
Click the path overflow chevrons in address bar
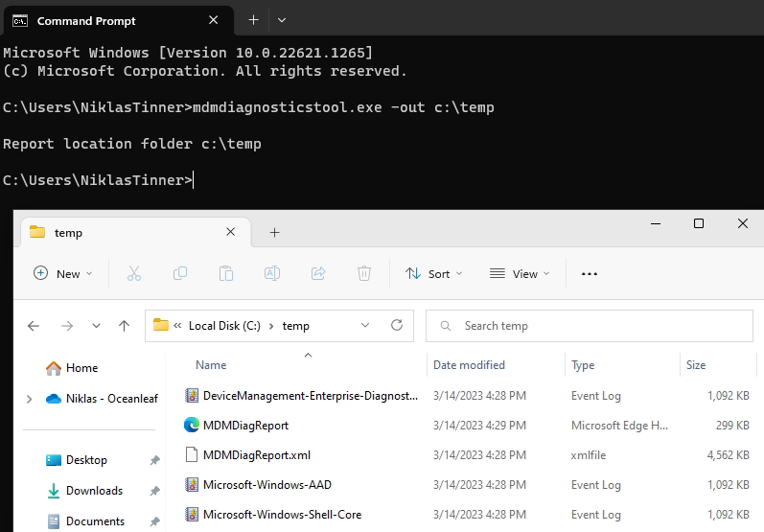tap(177, 326)
